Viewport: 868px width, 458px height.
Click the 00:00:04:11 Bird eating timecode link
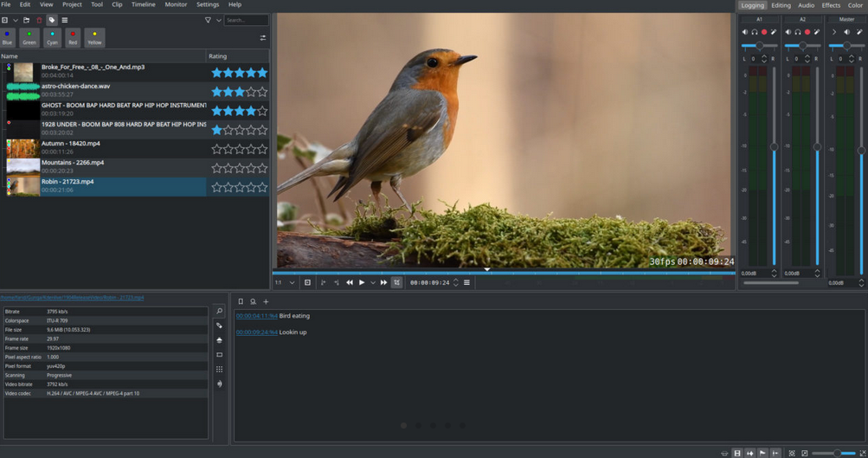click(256, 316)
